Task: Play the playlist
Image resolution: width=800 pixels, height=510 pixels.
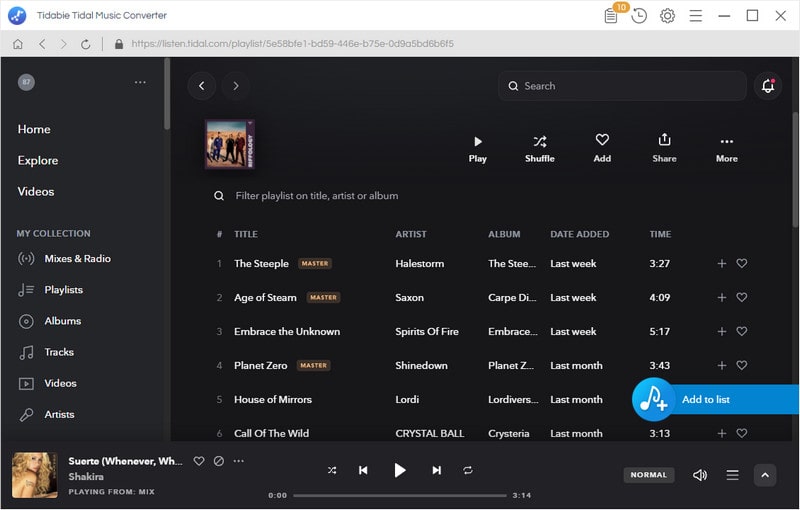Action: pos(478,149)
